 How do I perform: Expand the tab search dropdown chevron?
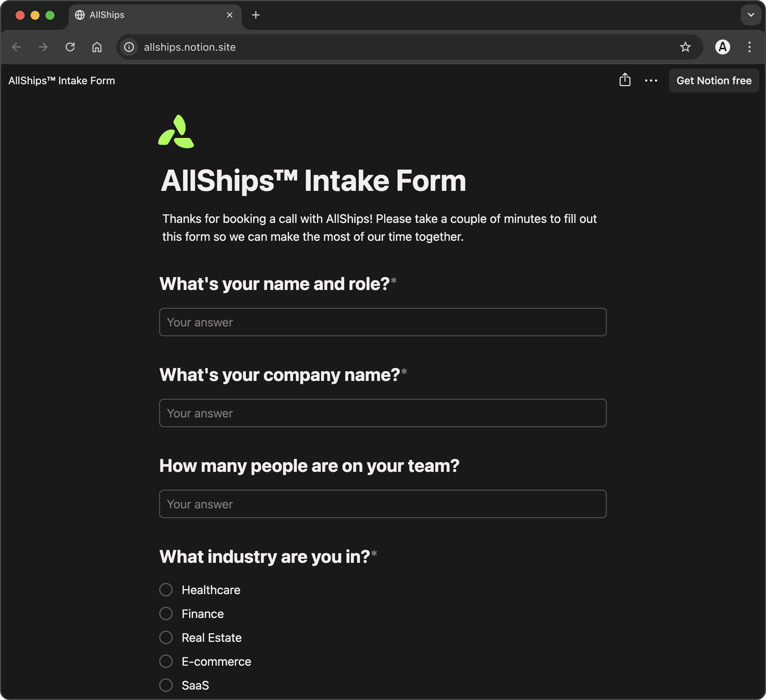(x=751, y=15)
